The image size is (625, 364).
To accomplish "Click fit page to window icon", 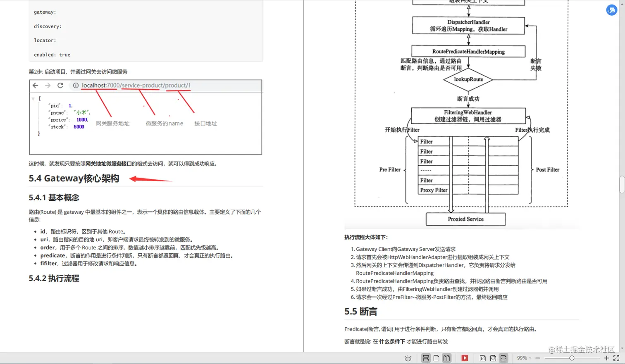I will coord(493,358).
